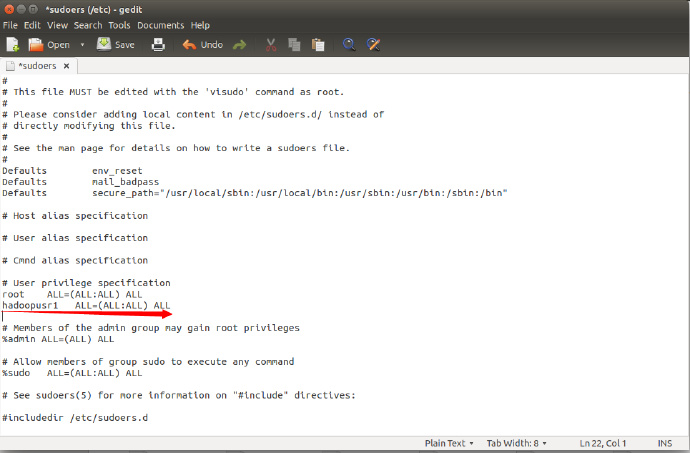The width and height of the screenshot is (690, 453).
Task: Open the View menu
Action: 57,25
